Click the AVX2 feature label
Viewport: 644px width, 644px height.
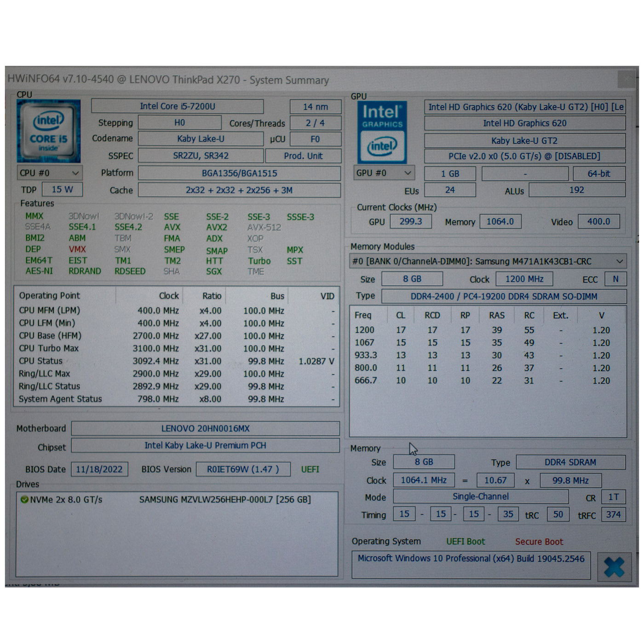217,227
